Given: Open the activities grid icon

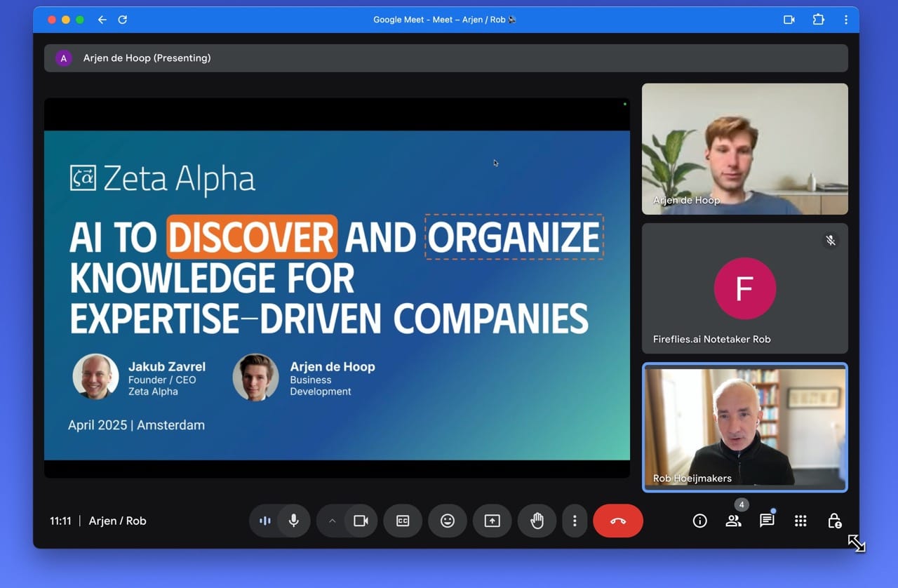Looking at the screenshot, I should 800,521.
